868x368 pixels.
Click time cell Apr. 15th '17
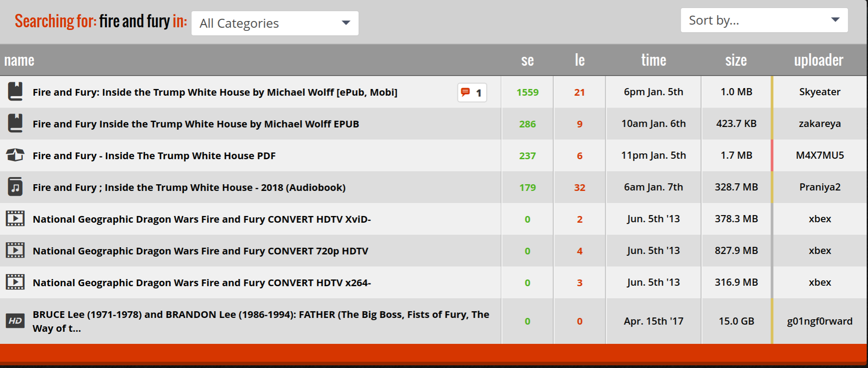[654, 321]
